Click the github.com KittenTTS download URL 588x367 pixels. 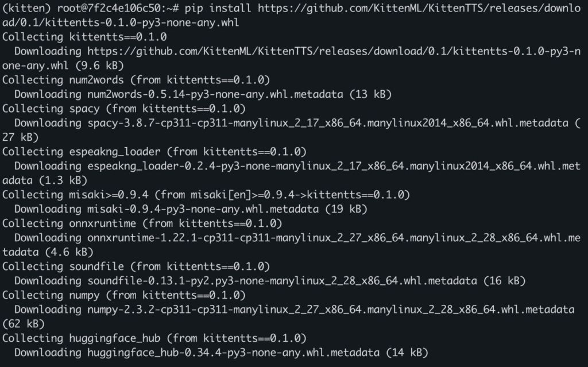[419, 8]
